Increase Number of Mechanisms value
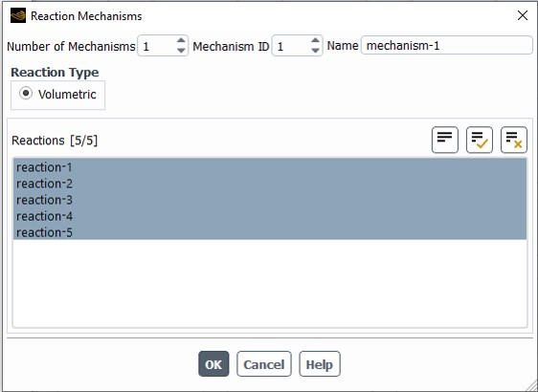Image resolution: width=538 pixels, height=392 pixels. [x=181, y=41]
